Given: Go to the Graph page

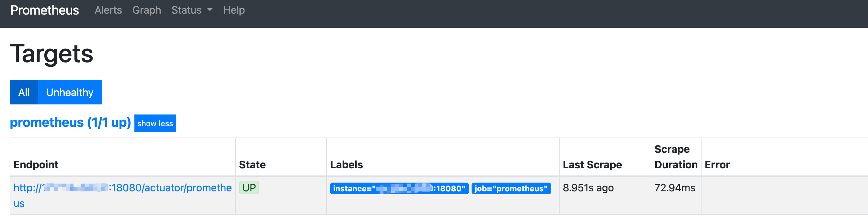Looking at the screenshot, I should (147, 10).
